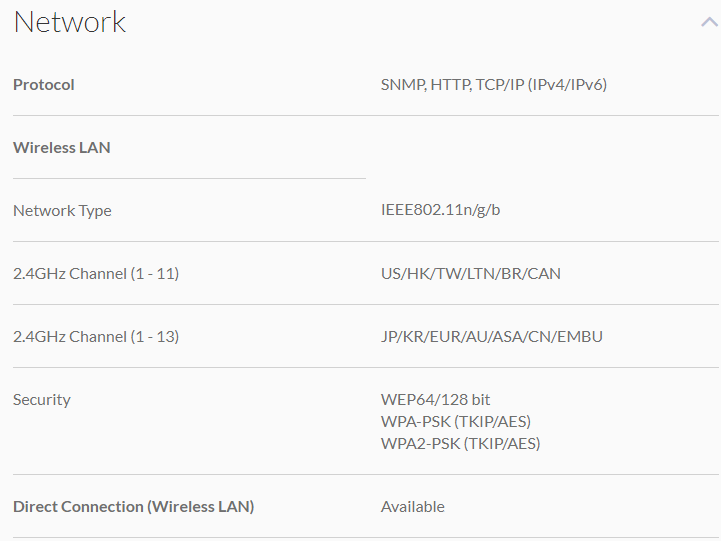Click SNMP in the protocol list

click(402, 85)
